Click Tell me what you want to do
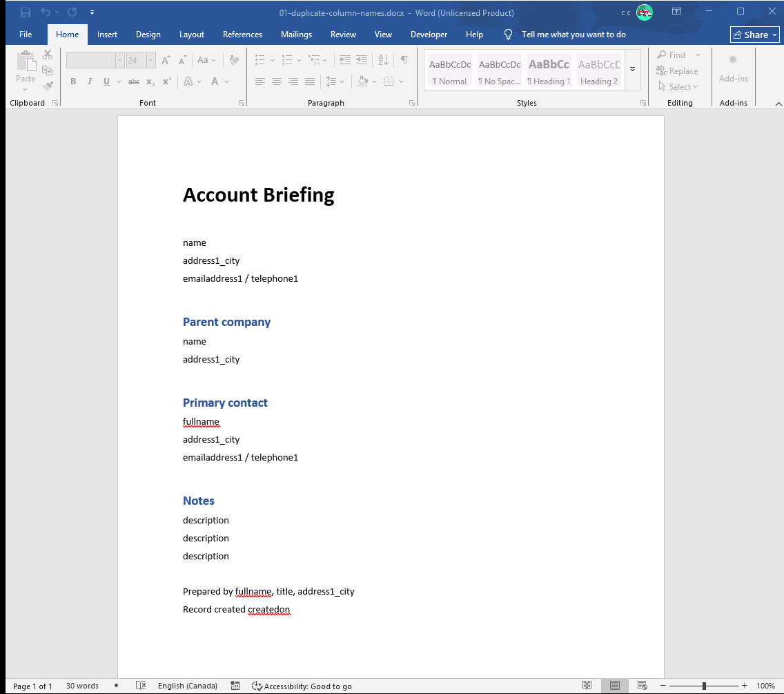The image size is (784, 694). pos(573,35)
